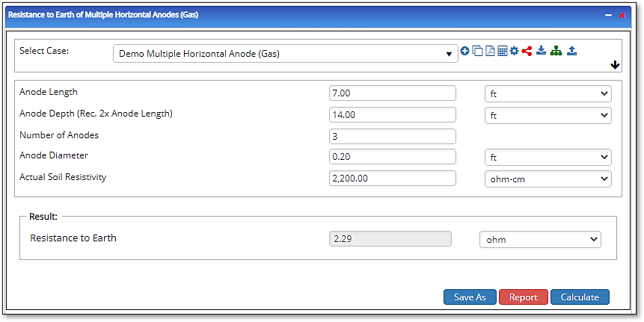Click the green hierarchy tree icon
Viewport: 644px width, 322px height.
pyautogui.click(x=556, y=52)
